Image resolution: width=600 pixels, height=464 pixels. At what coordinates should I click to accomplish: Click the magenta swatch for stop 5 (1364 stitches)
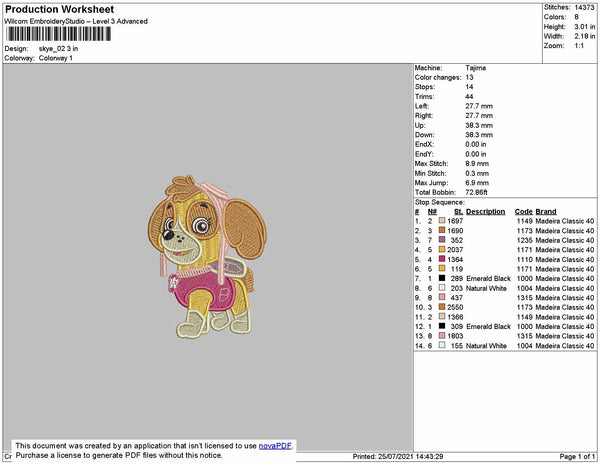442,259
